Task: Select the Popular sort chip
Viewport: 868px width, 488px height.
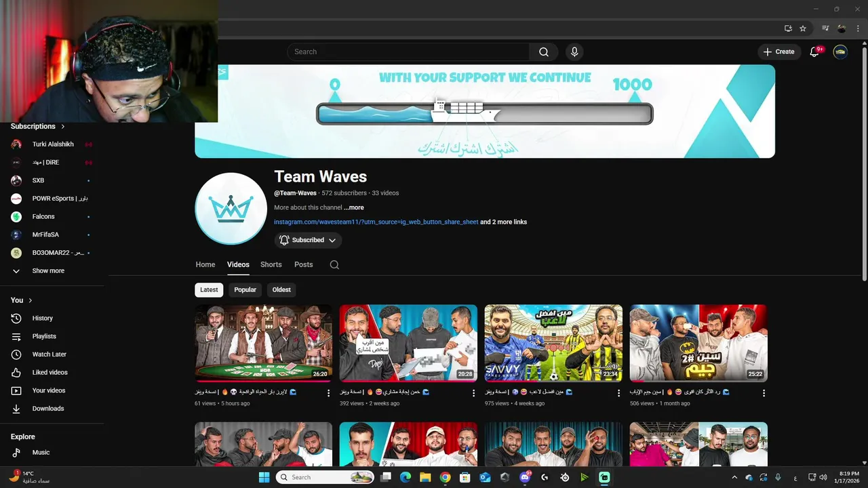Action: click(x=245, y=289)
